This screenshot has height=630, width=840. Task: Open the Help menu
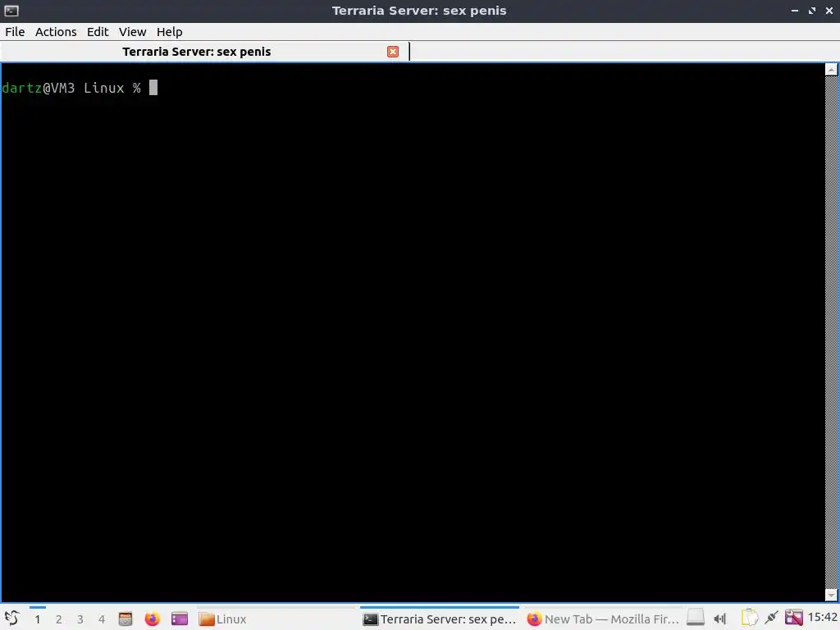pyautogui.click(x=169, y=32)
